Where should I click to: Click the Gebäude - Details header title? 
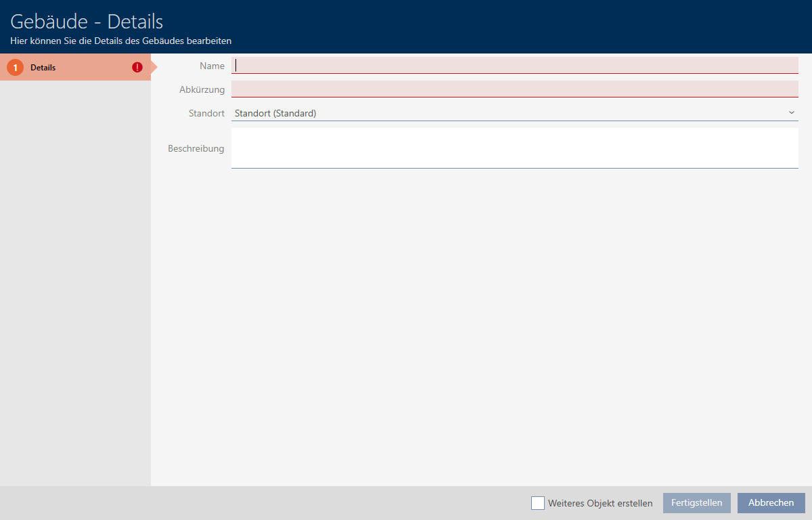[x=87, y=22]
